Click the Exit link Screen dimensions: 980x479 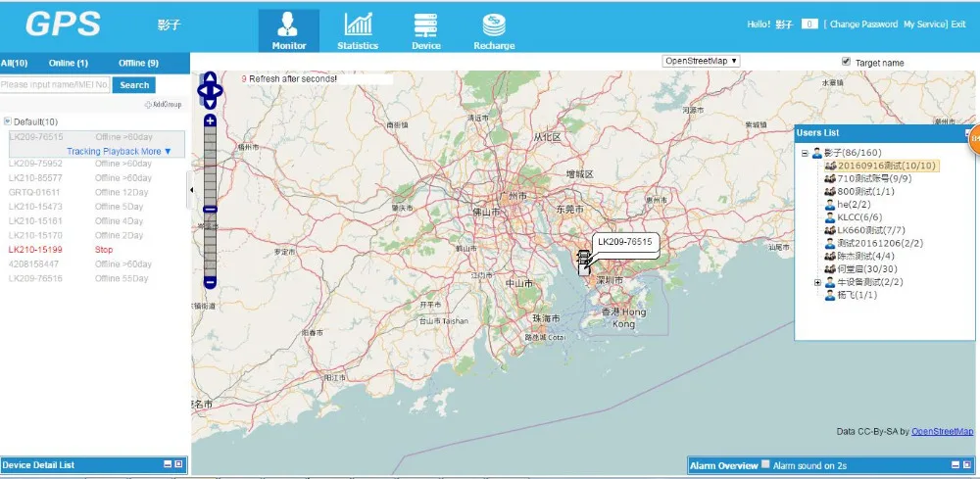958,24
